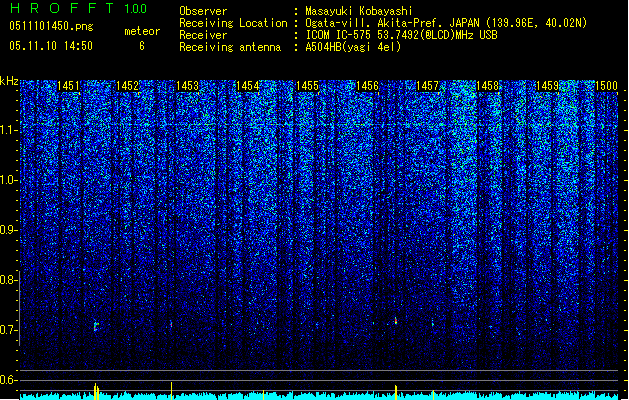
Task: Click the 1453 time marker
Action: (187, 86)
